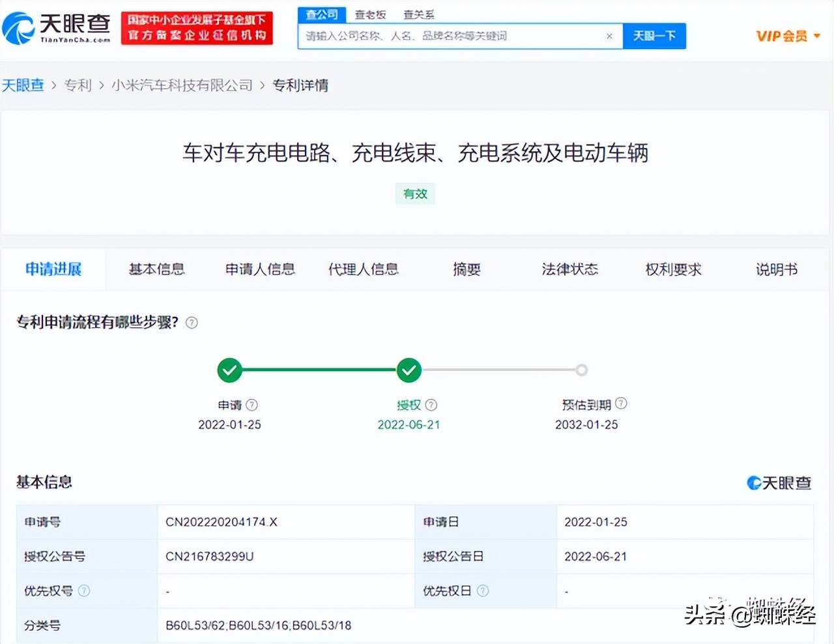The width and height of the screenshot is (834, 644).
Task: Click expiry date 2032-01-25
Action: pyautogui.click(x=586, y=425)
